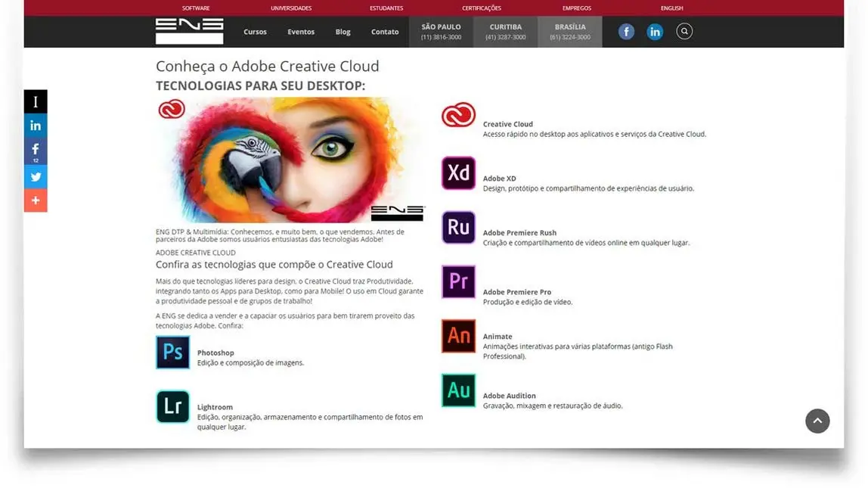Open the Blog navigation link
This screenshot has width=868, height=488.
[343, 32]
